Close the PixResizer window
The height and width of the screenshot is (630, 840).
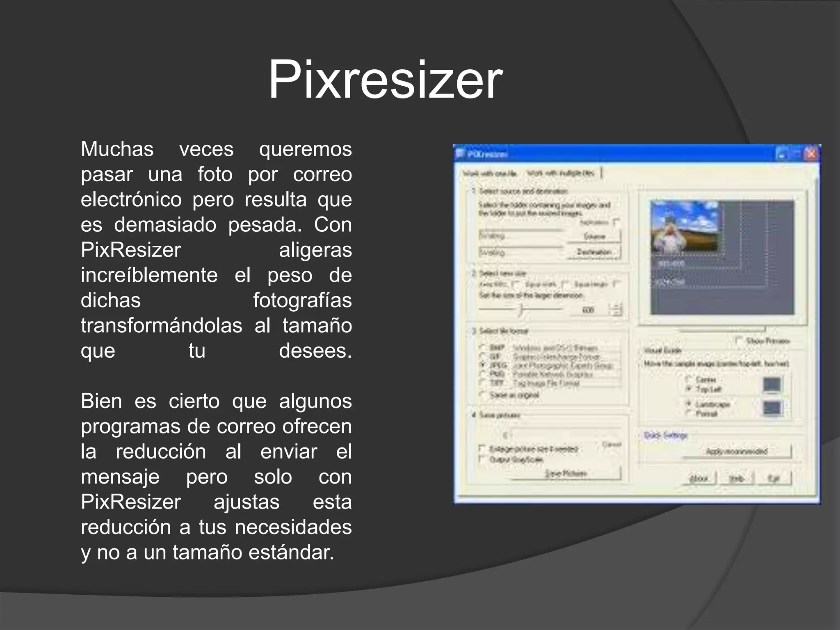(811, 154)
